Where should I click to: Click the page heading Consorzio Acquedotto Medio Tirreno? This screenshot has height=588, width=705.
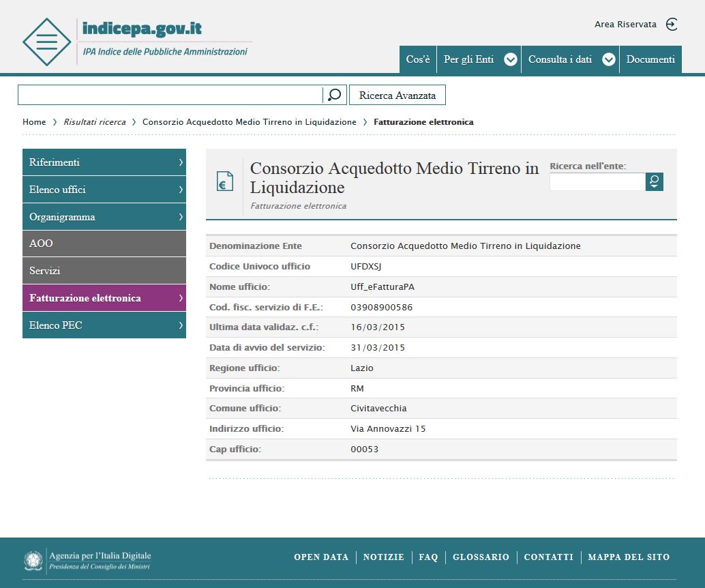394,178
